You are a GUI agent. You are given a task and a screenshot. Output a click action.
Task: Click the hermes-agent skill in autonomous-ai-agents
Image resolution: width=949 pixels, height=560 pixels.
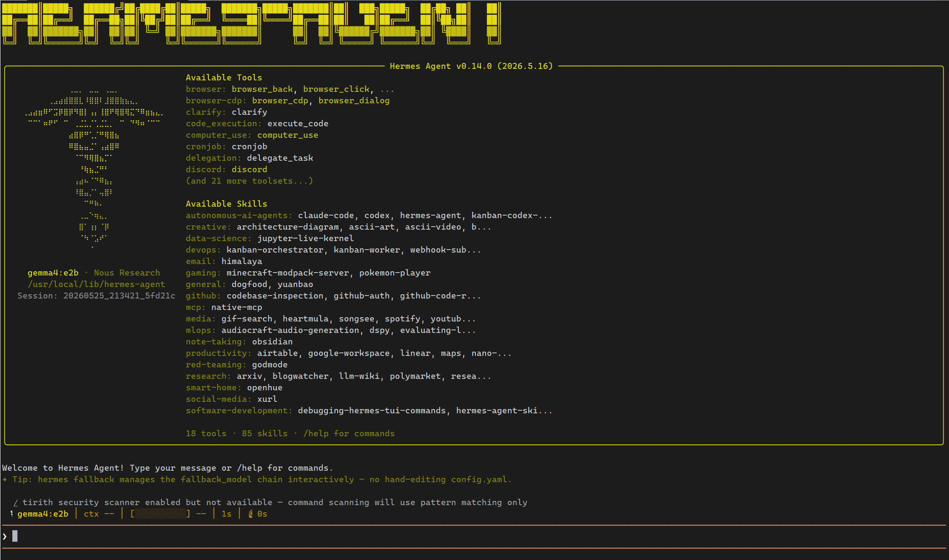click(431, 215)
